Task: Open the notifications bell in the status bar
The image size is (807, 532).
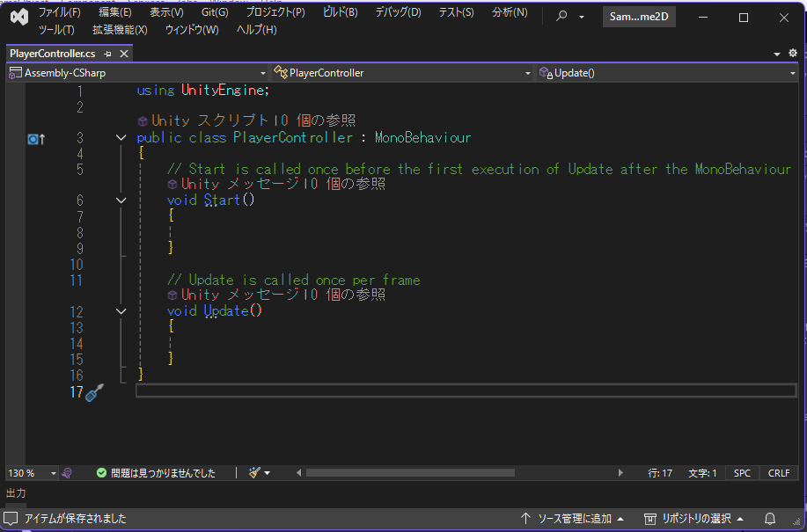Action: tap(770, 519)
